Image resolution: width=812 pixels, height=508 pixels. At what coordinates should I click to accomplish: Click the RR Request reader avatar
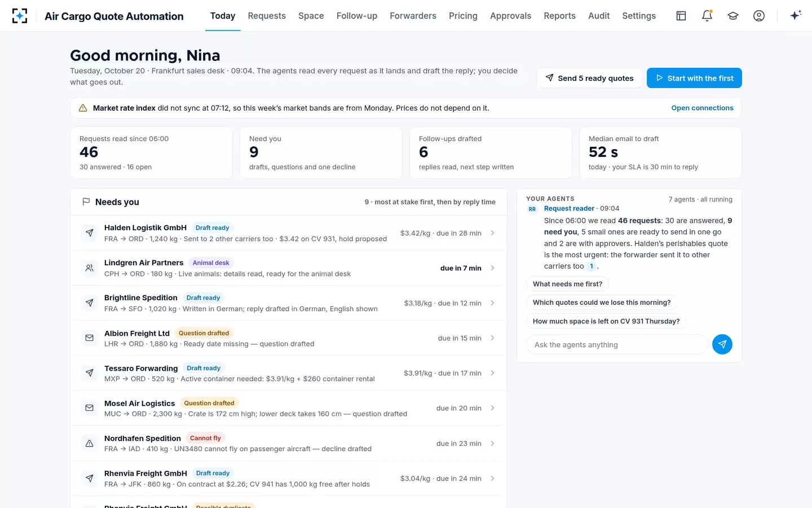(532, 209)
